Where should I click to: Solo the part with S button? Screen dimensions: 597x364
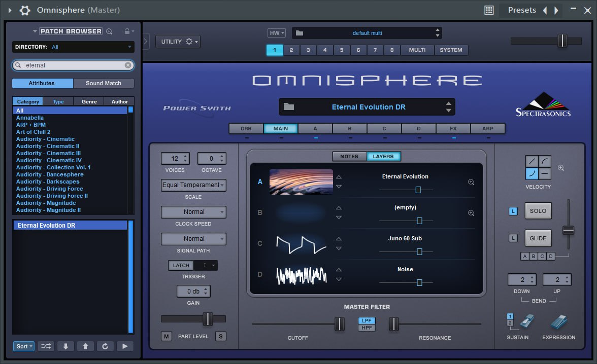coord(221,336)
